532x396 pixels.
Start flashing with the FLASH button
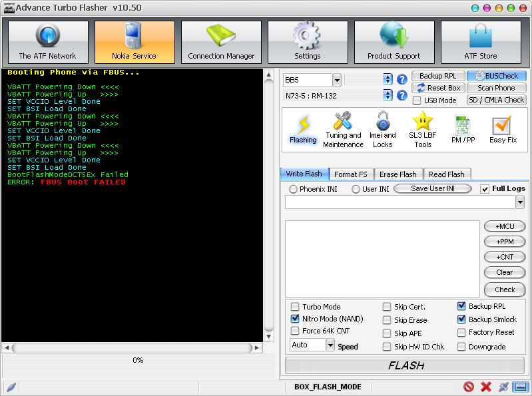click(x=405, y=365)
